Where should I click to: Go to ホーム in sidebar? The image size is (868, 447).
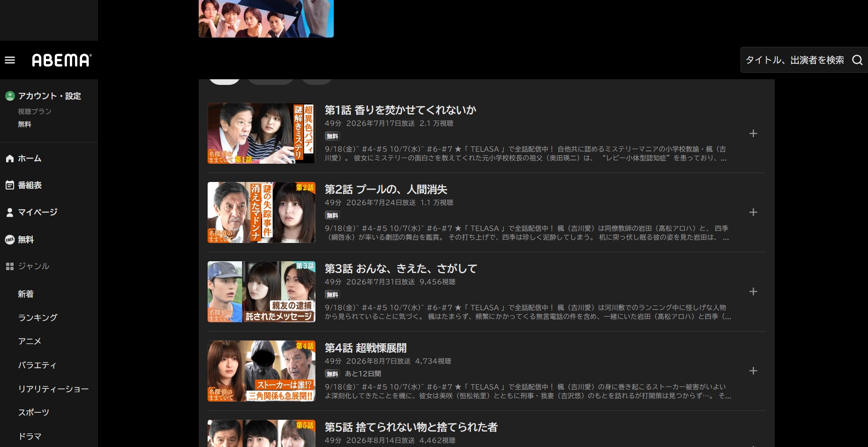click(30, 159)
